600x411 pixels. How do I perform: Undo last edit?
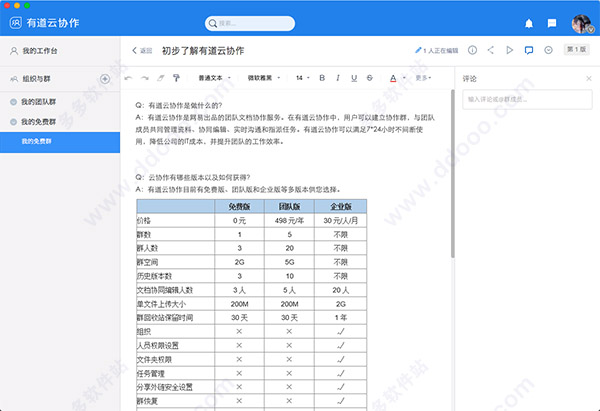[x=129, y=78]
